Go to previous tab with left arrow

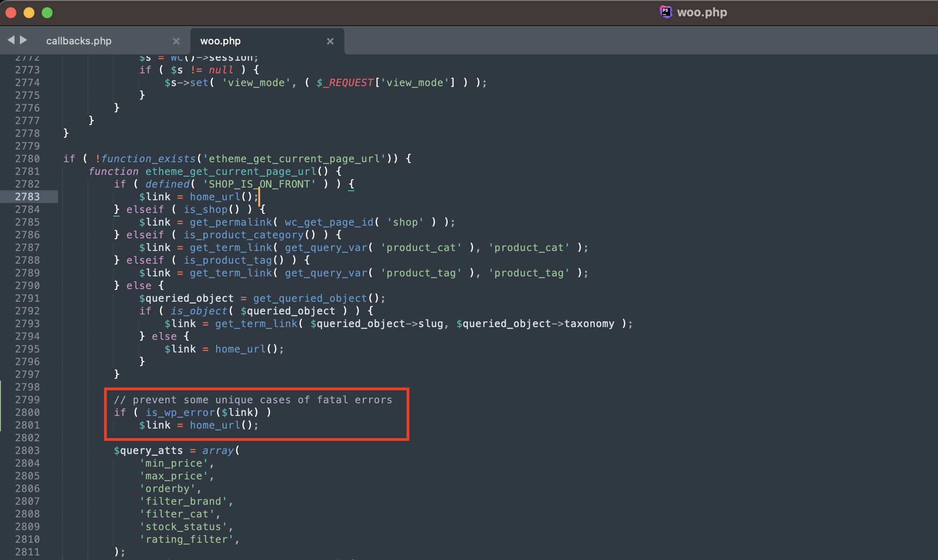click(x=11, y=40)
